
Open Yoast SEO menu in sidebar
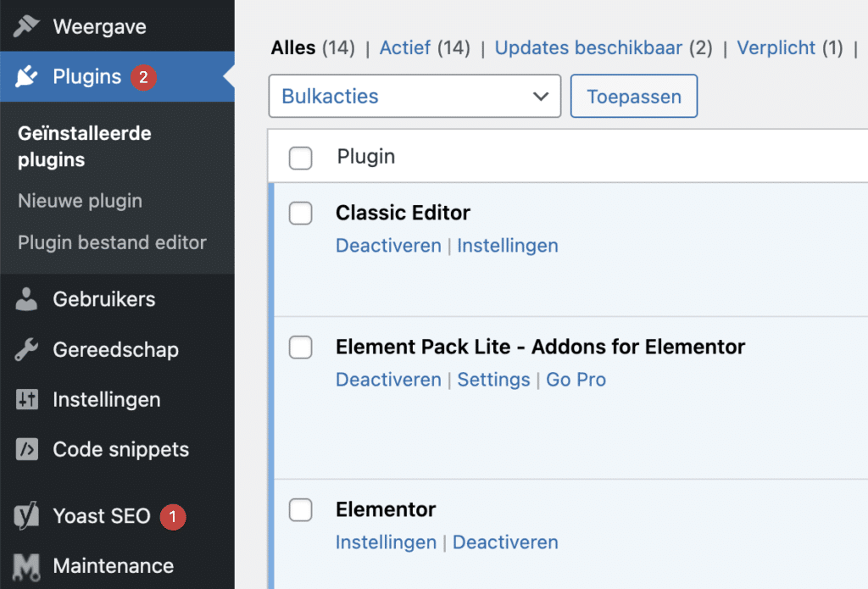click(117, 516)
